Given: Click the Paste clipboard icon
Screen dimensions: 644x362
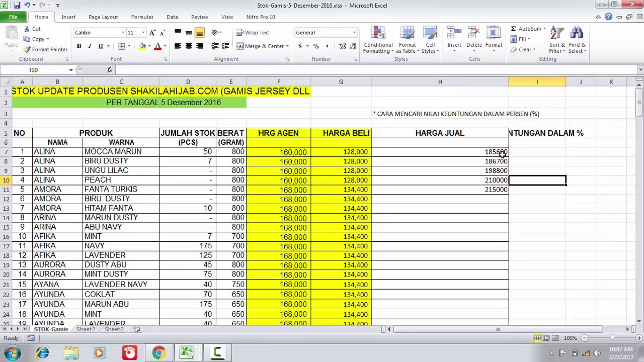Looking at the screenshot, I should [11, 33].
